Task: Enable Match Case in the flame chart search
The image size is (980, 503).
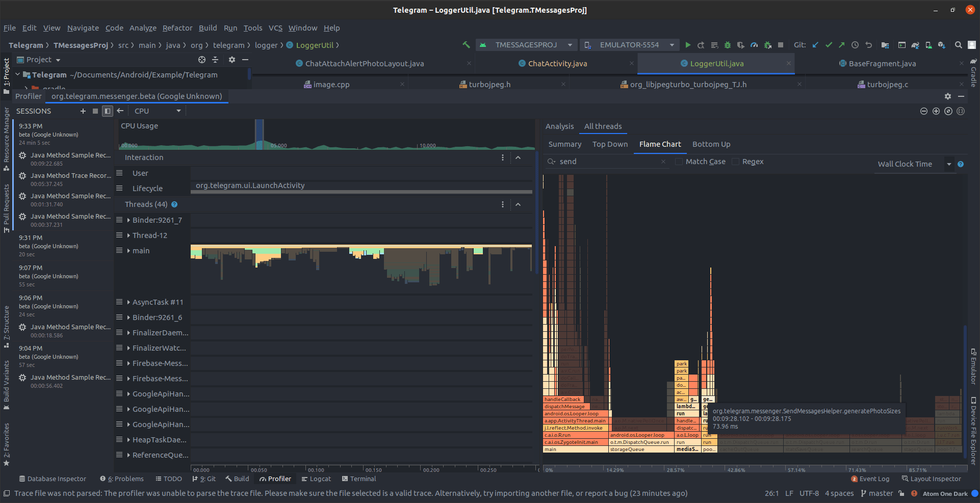Action: [679, 162]
